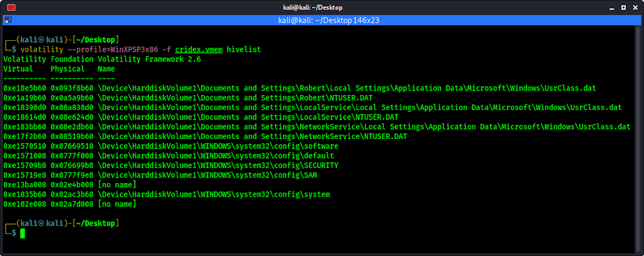Click the NetworkService\NTUSER.DAT hive path
Screen dimensions: 644x256
click(253, 136)
